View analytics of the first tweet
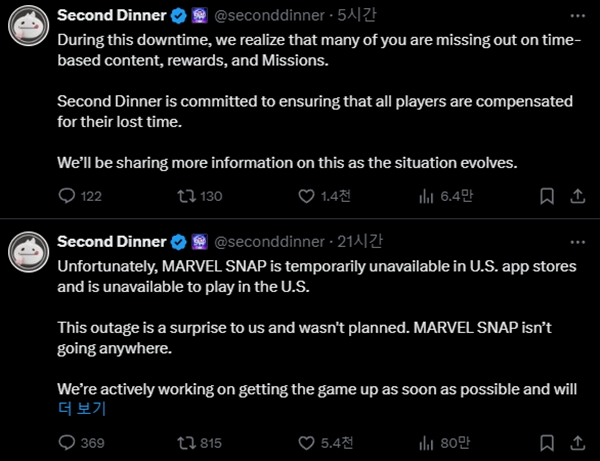 coord(426,196)
